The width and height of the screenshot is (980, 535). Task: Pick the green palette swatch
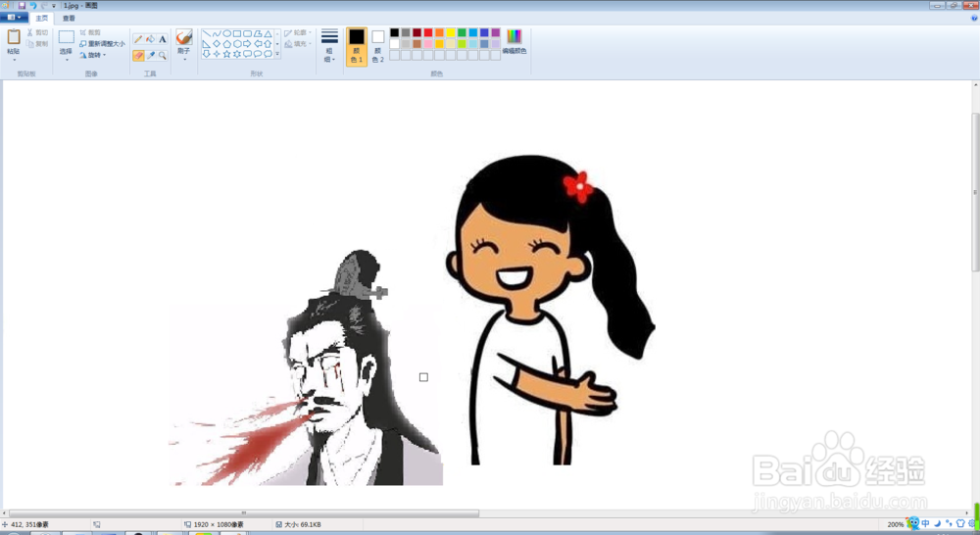coord(462,32)
